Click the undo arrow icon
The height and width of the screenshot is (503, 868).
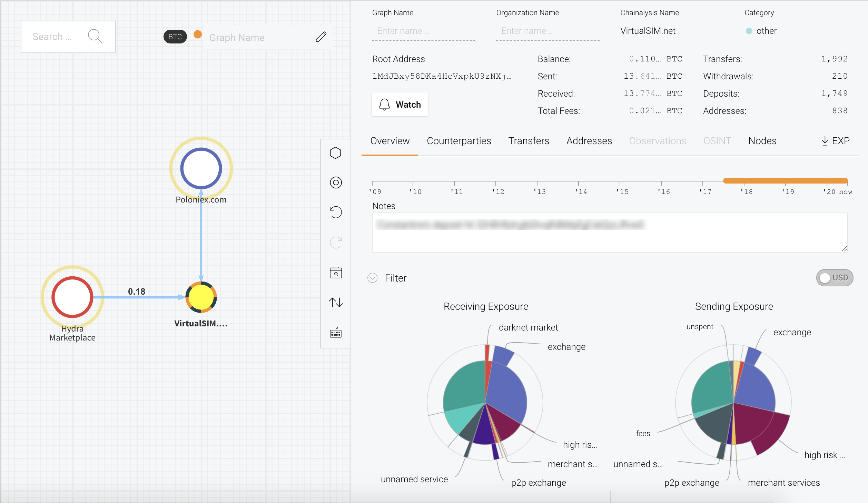[335, 212]
